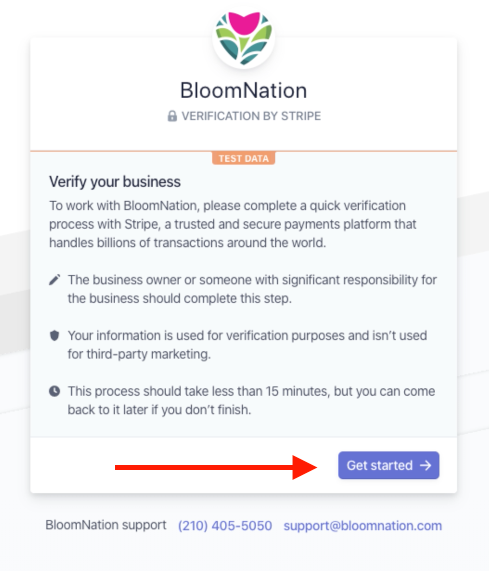489x571 pixels.
Task: Click the BloomNation support label
Action: (x=106, y=525)
